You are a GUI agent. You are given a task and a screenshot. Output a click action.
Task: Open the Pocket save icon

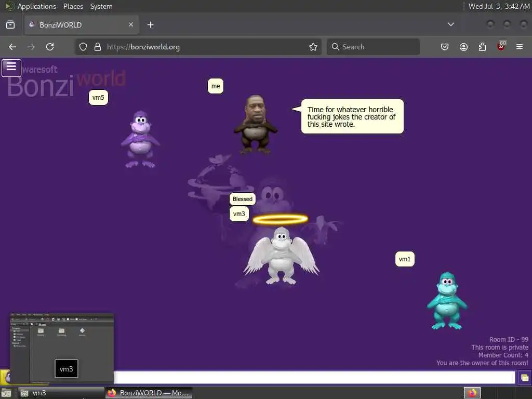click(445, 47)
